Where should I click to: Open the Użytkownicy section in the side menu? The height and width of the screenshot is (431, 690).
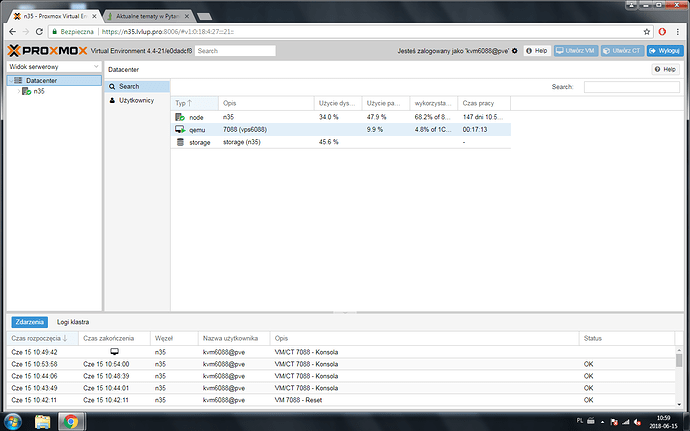[x=135, y=101]
